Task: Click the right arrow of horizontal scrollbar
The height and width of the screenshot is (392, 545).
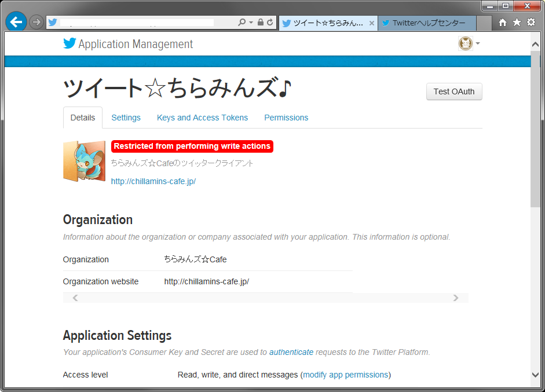Action: [x=456, y=298]
